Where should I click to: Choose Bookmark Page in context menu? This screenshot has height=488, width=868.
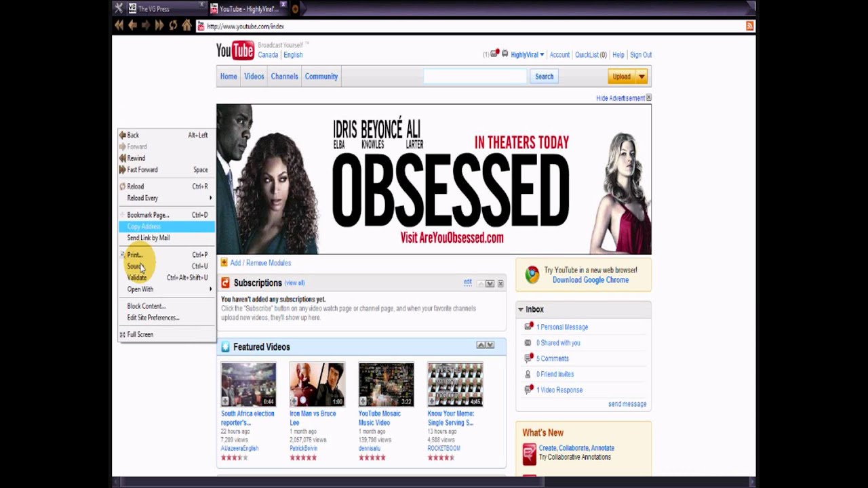166,215
